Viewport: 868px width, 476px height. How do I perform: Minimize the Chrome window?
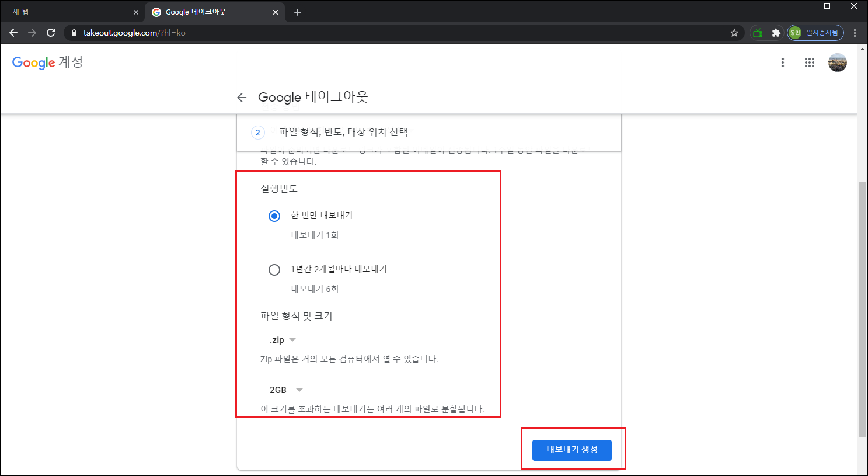[x=800, y=6]
